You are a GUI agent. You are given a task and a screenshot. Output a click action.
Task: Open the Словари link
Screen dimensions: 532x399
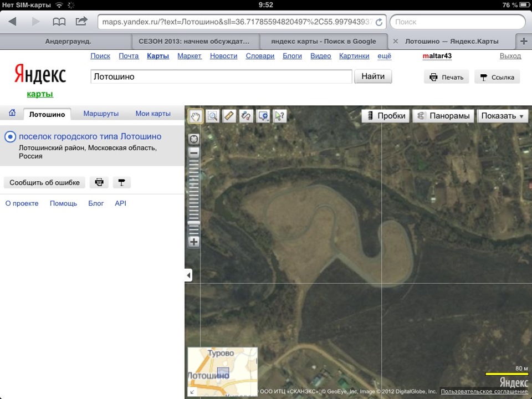[x=260, y=56]
